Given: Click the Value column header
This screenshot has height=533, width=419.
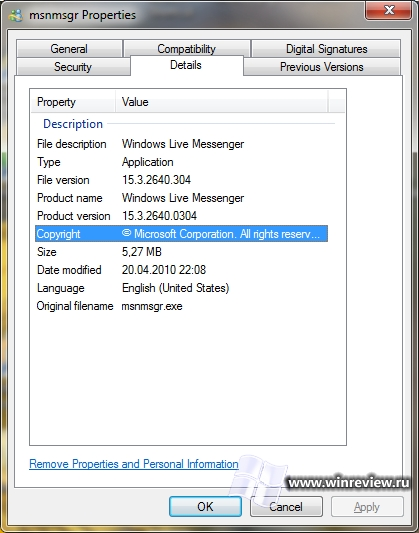Looking at the screenshot, I should (222, 102).
